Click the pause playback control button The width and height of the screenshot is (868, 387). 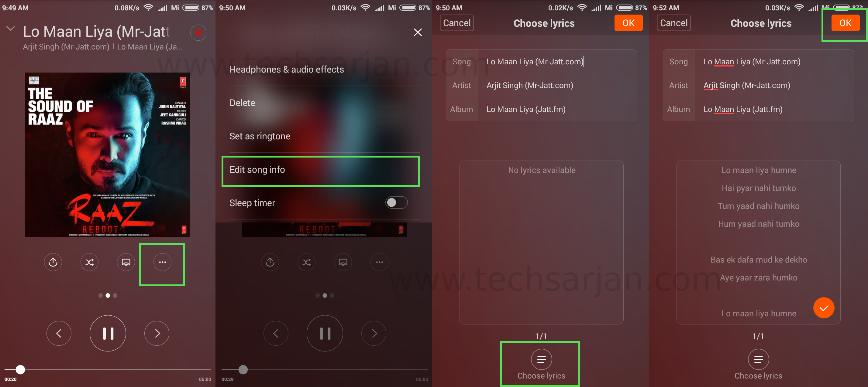click(108, 333)
